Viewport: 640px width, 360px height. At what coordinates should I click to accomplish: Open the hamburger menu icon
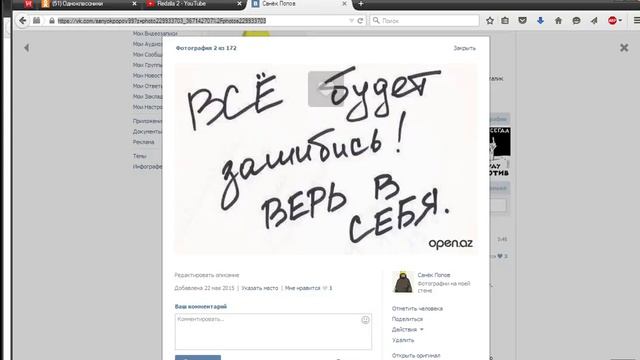pos(636,20)
